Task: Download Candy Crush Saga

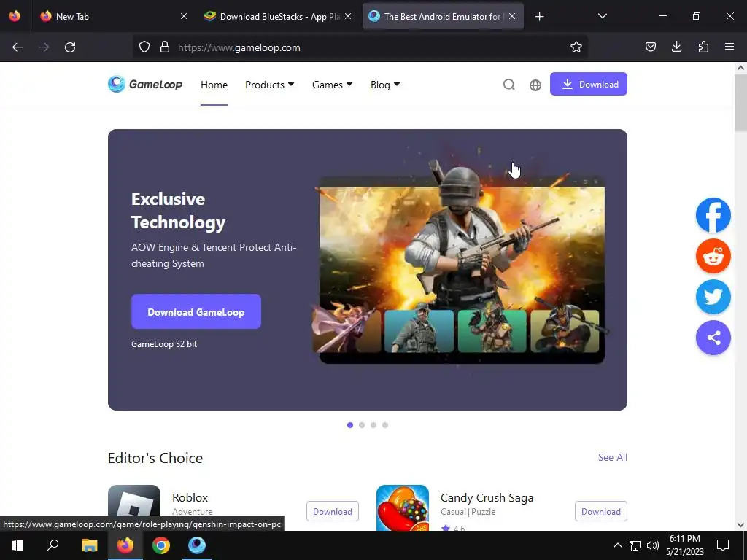Action: coord(601,511)
